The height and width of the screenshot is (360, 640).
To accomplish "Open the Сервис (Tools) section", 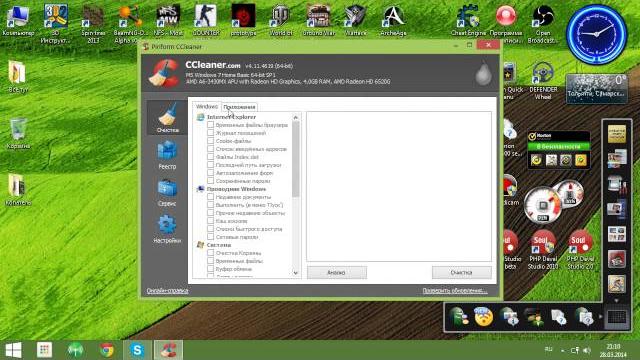I will point(167,192).
